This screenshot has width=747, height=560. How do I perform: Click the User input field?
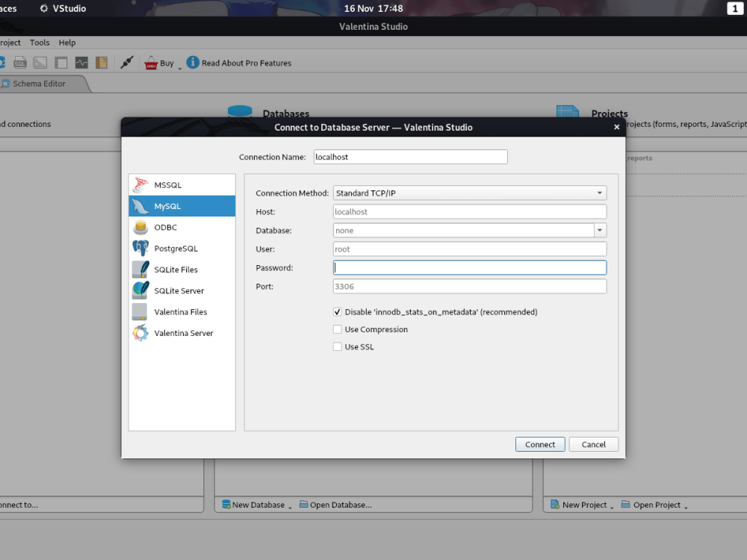coord(469,249)
